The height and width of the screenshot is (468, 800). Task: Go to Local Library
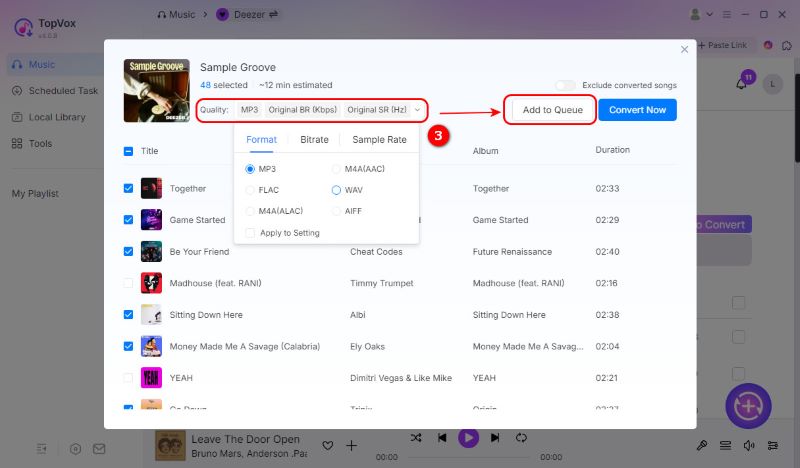coord(48,117)
